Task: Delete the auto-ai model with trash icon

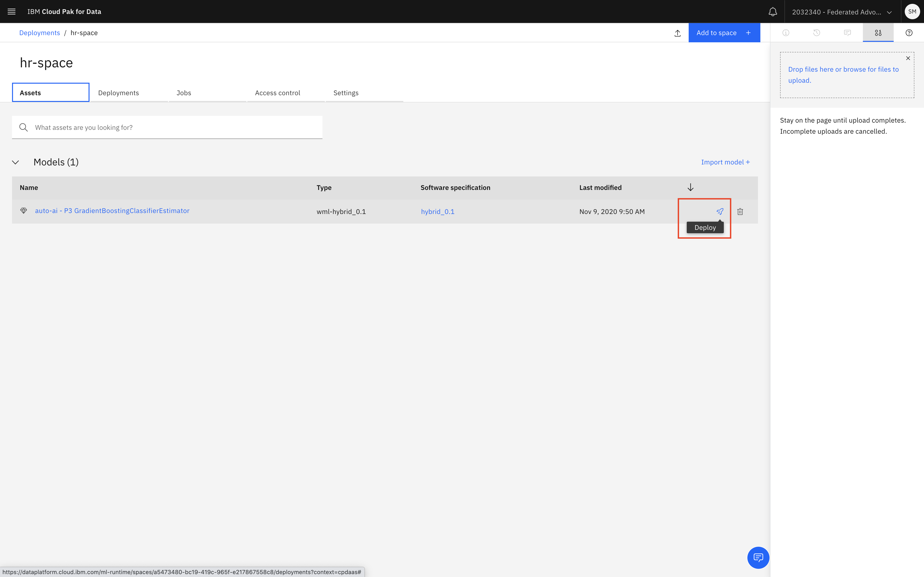Action: coord(740,211)
